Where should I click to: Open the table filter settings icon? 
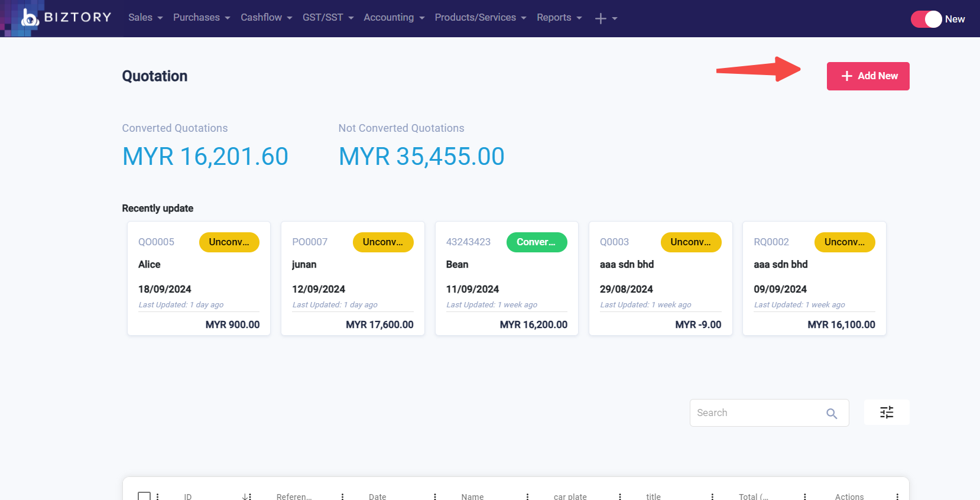pyautogui.click(x=887, y=412)
